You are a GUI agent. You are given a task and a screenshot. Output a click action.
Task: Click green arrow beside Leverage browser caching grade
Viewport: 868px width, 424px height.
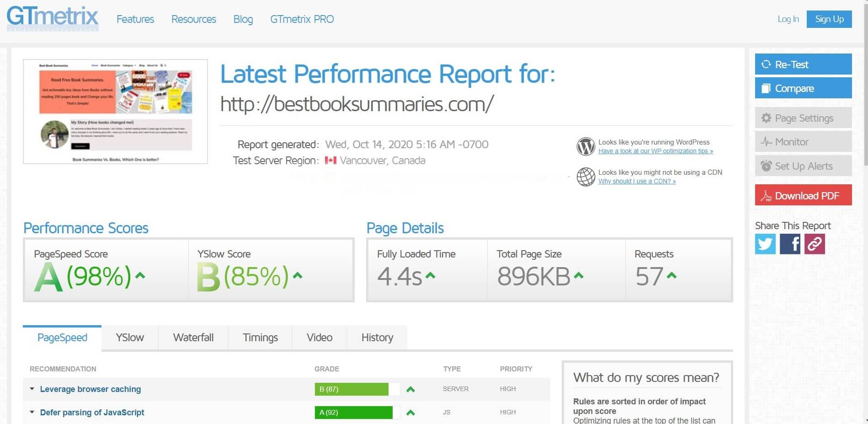(410, 389)
